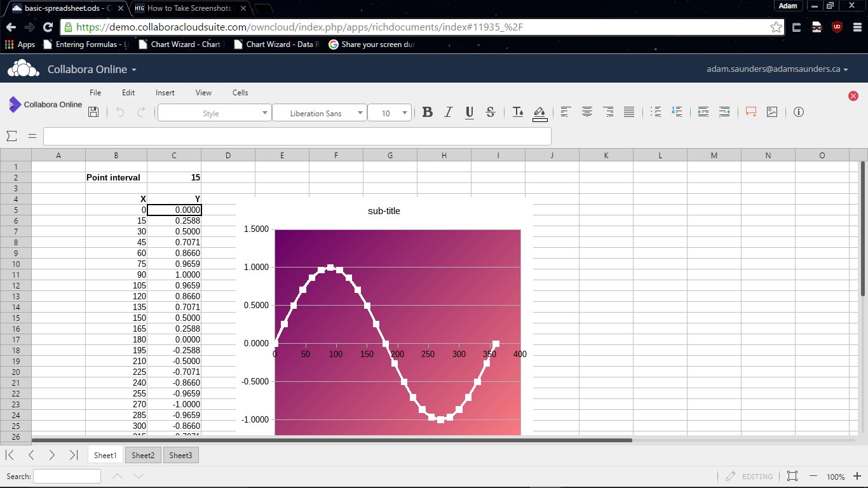Toggle italic formatting
868x488 pixels.
coord(448,112)
